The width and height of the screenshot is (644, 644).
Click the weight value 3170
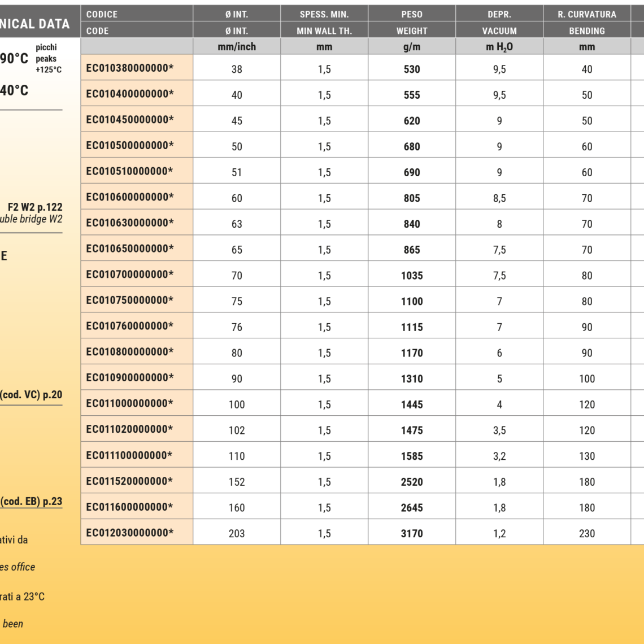tap(412, 533)
